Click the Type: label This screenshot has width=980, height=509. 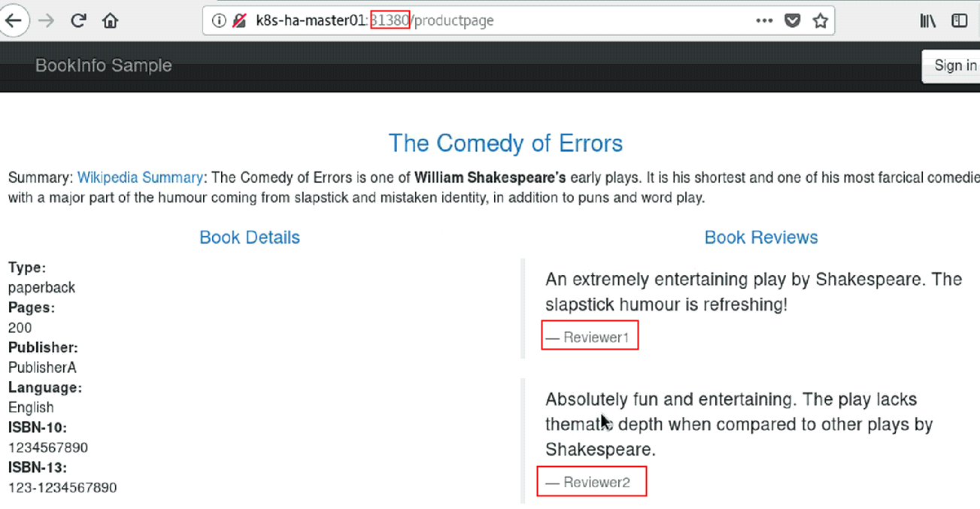tap(27, 268)
